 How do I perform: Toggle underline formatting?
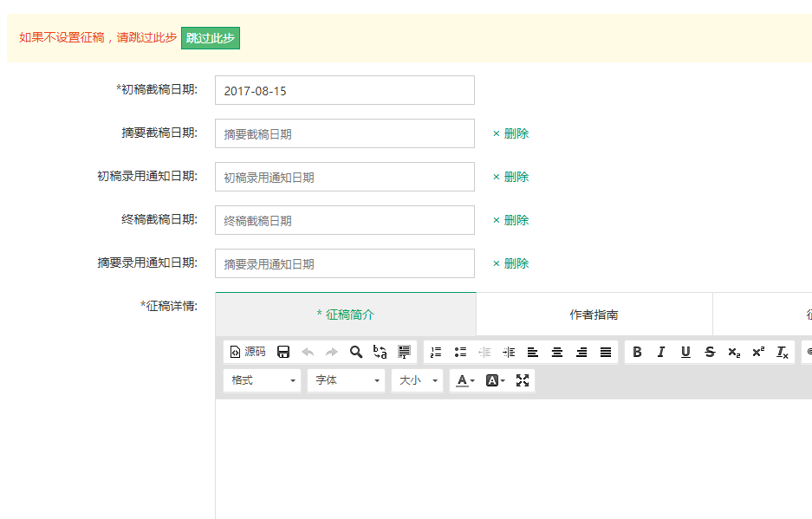[685, 352]
